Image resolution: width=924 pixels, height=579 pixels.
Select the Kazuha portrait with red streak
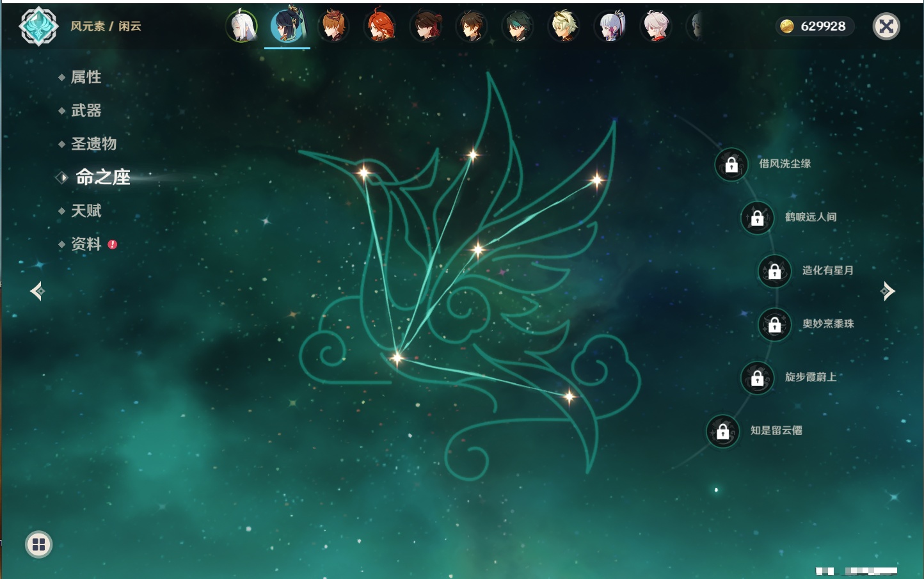(x=656, y=26)
